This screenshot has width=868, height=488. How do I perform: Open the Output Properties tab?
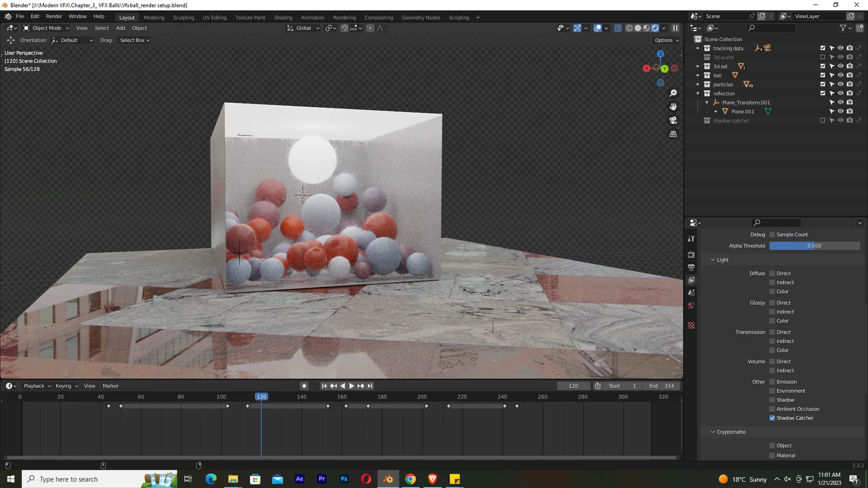(x=691, y=267)
